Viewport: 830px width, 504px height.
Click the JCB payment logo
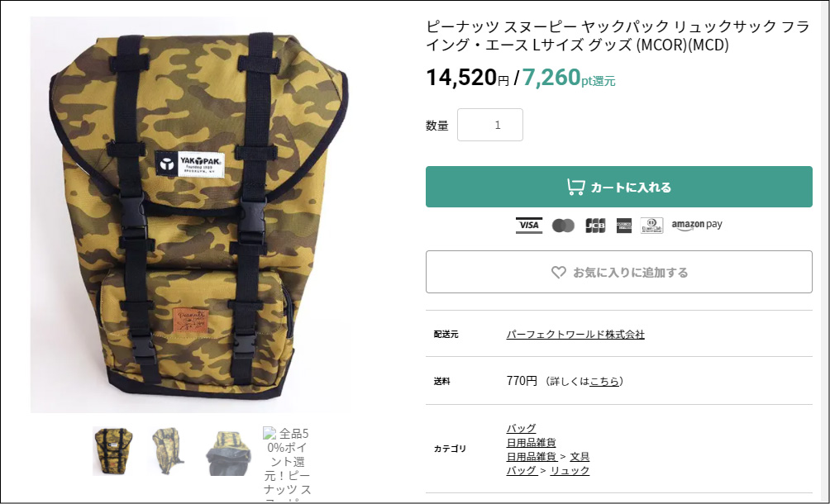click(x=595, y=226)
